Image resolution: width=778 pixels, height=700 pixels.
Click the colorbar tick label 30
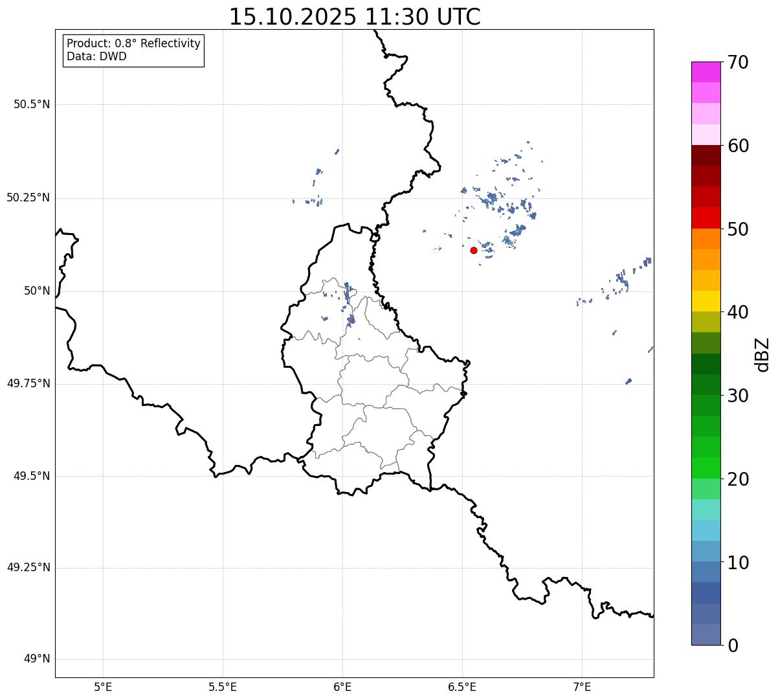point(738,396)
